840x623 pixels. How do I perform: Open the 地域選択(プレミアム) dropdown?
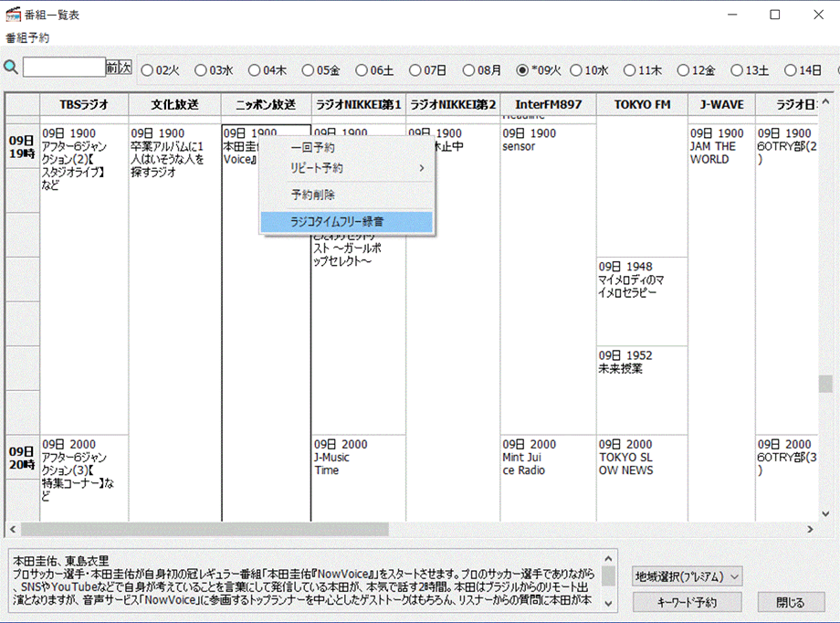[x=687, y=577]
